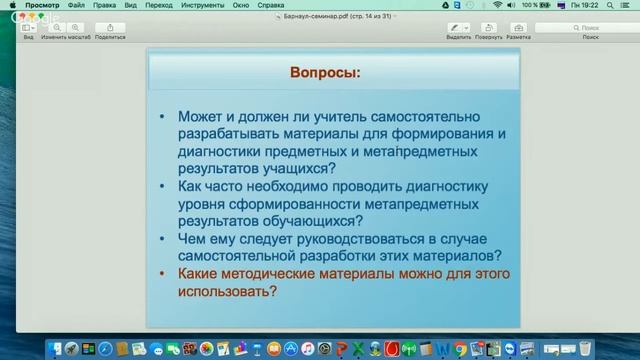Click the zoom out magnifier button
Viewport: 640px width, 360px height.
(x=57, y=28)
